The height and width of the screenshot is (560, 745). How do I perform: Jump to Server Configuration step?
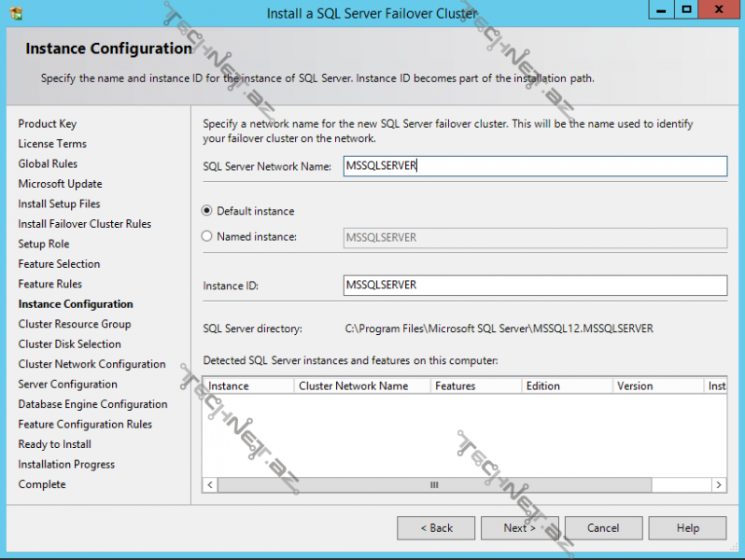click(x=68, y=385)
